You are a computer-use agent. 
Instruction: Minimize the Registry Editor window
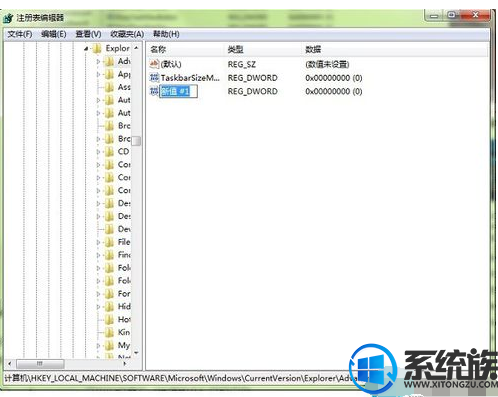coord(434,15)
